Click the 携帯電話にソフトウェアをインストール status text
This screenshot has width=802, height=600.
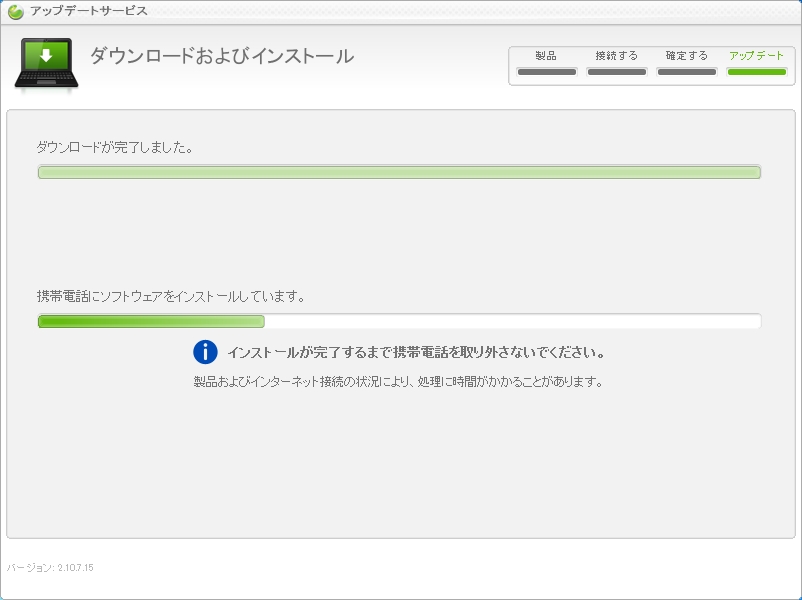pyautogui.click(x=171, y=296)
